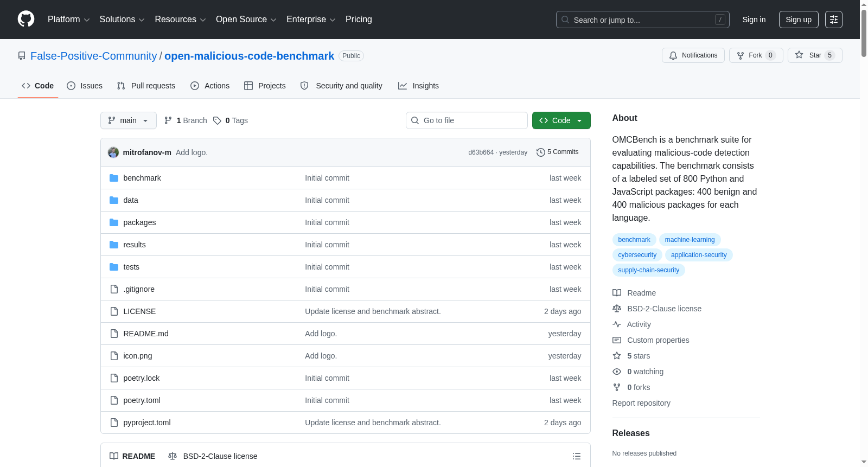Click the Go to file search field
Image resolution: width=868 pixels, height=467 pixels.
tap(467, 120)
